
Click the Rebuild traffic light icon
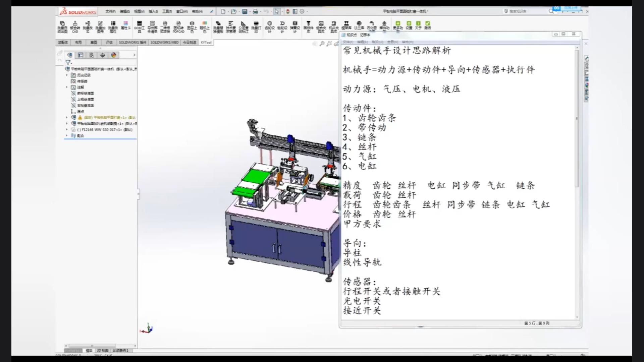click(x=288, y=11)
